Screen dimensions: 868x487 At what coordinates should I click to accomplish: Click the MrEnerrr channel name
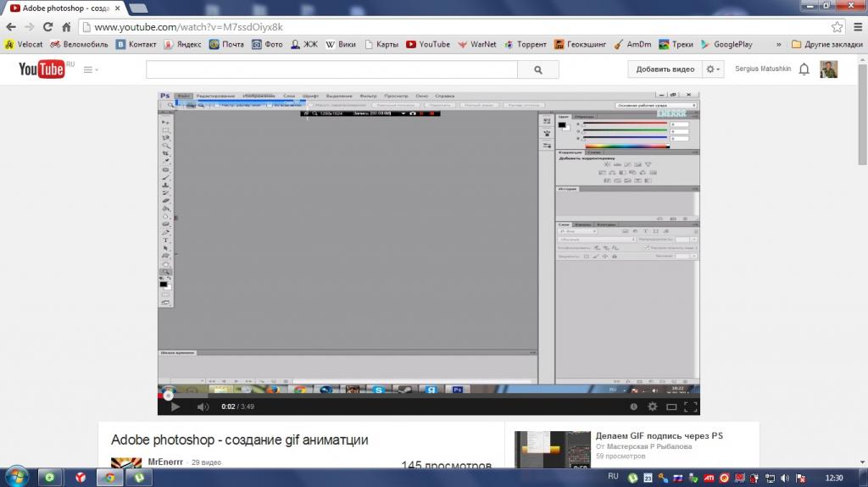pos(165,462)
